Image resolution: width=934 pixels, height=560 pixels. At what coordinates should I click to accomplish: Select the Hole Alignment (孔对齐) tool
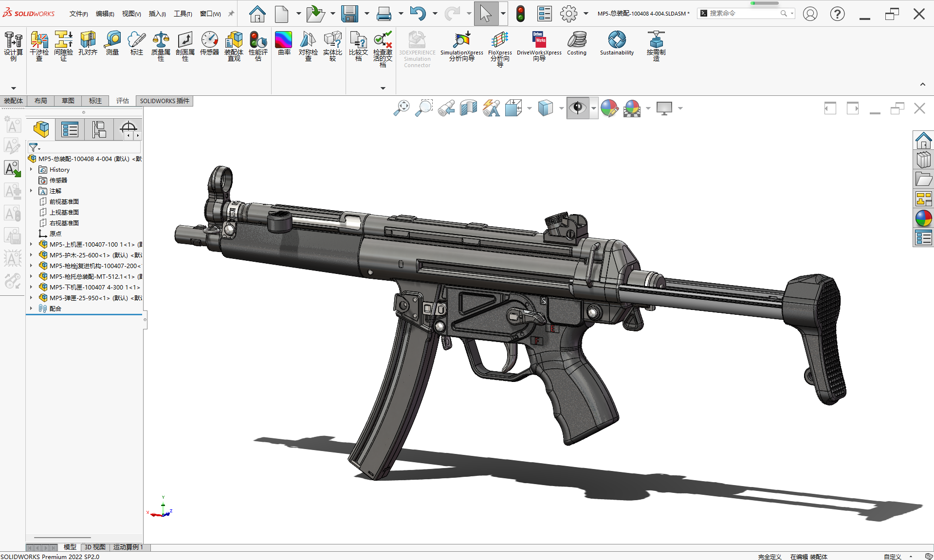click(88, 44)
